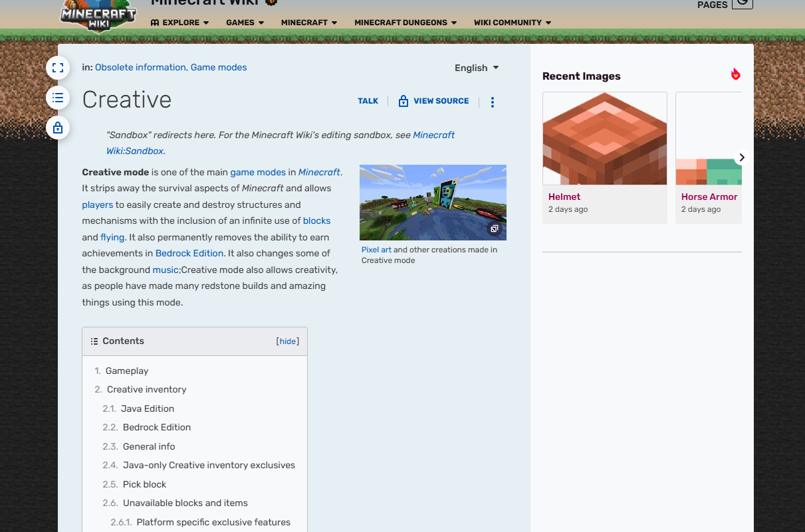Go to Java Edition contents entry

click(148, 408)
